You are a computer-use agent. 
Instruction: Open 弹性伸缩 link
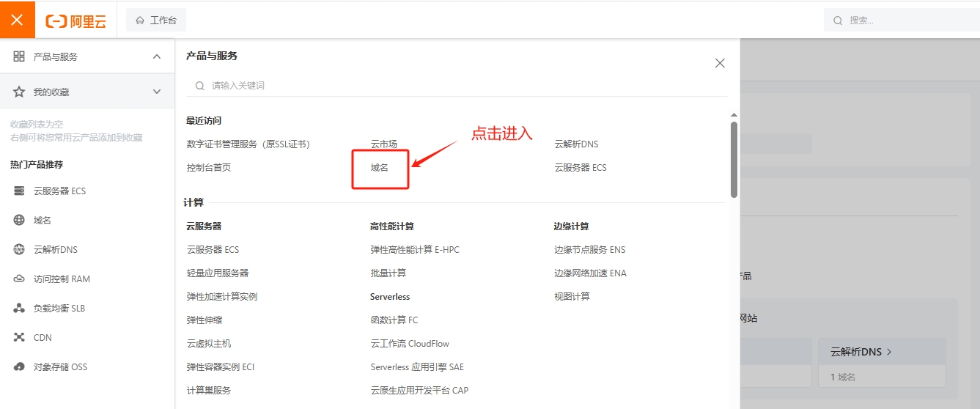(x=205, y=320)
